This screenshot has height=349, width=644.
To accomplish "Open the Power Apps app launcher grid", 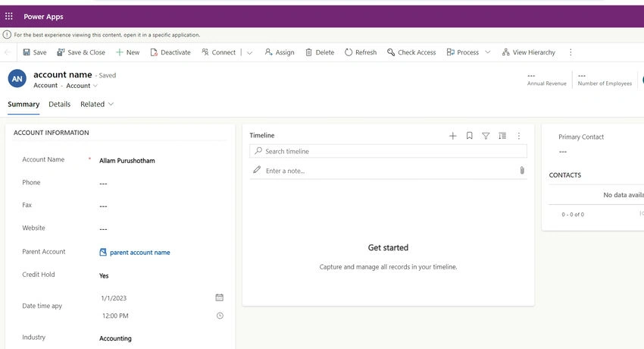I will 8,17.
